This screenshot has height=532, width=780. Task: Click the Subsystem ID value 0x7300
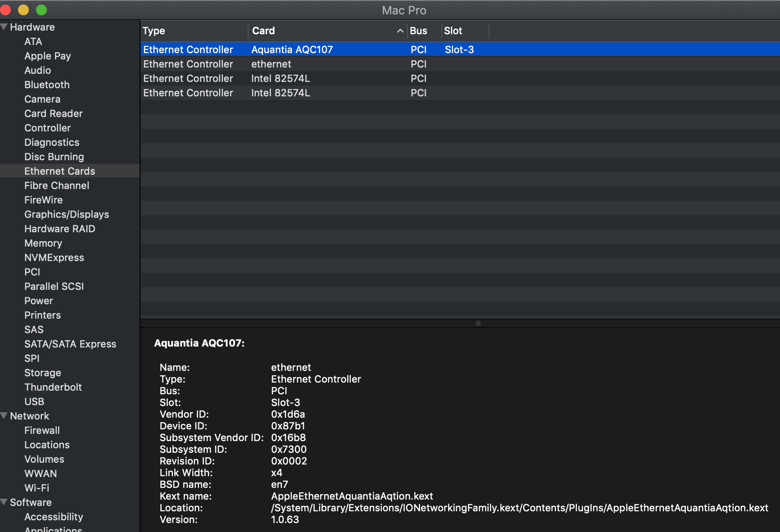point(289,449)
